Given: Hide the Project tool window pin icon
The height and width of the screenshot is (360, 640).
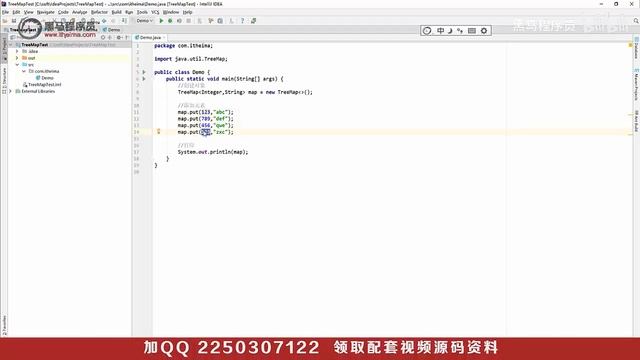Looking at the screenshot, I should [127, 37].
